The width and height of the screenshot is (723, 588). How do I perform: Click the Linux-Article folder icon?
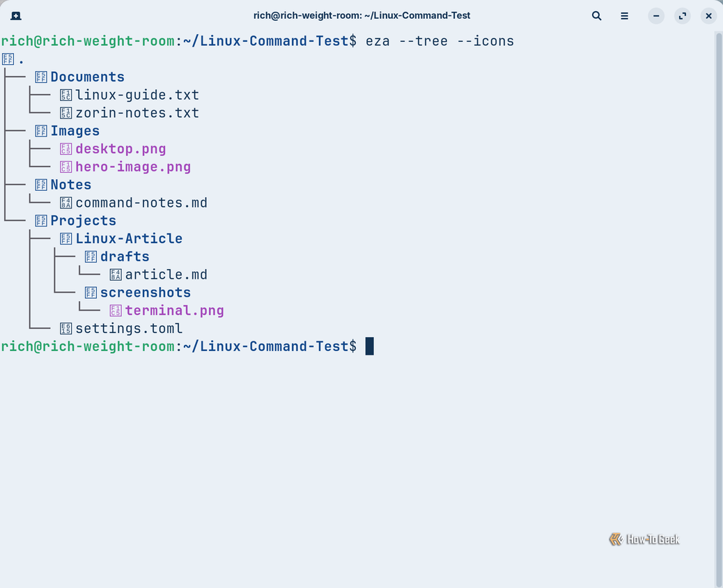[66, 239]
